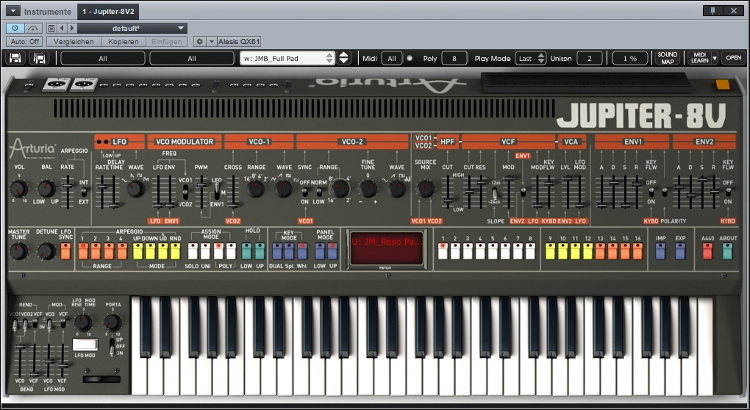
Task: Flip the ENV1 key follow OFF/ON switch
Action: 651,192
